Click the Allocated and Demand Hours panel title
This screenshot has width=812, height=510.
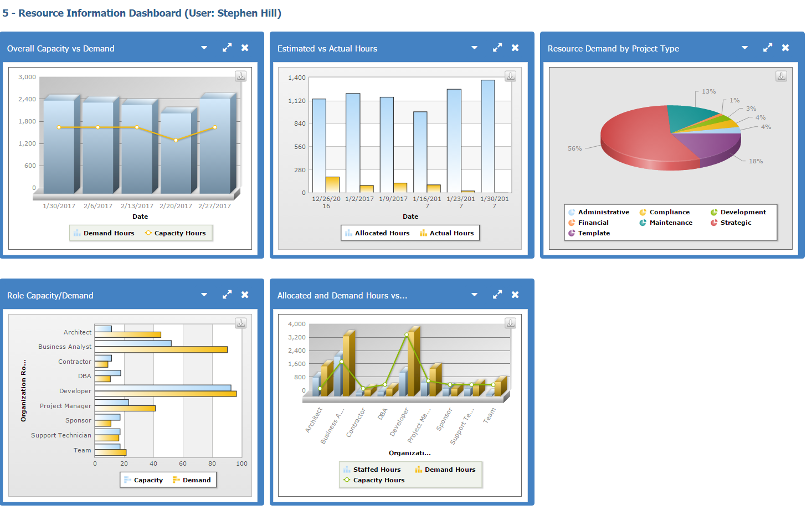[342, 296]
